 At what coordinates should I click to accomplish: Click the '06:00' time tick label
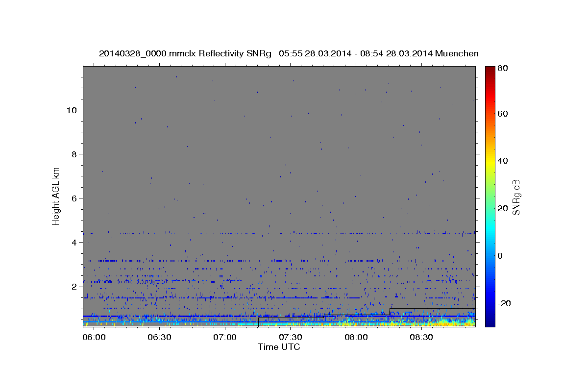click(x=94, y=338)
